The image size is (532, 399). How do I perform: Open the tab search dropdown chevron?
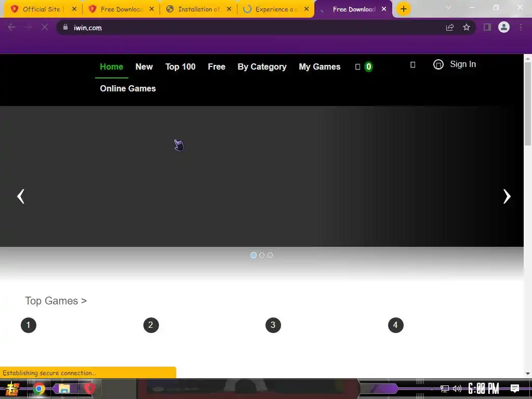pyautogui.click(x=448, y=7)
